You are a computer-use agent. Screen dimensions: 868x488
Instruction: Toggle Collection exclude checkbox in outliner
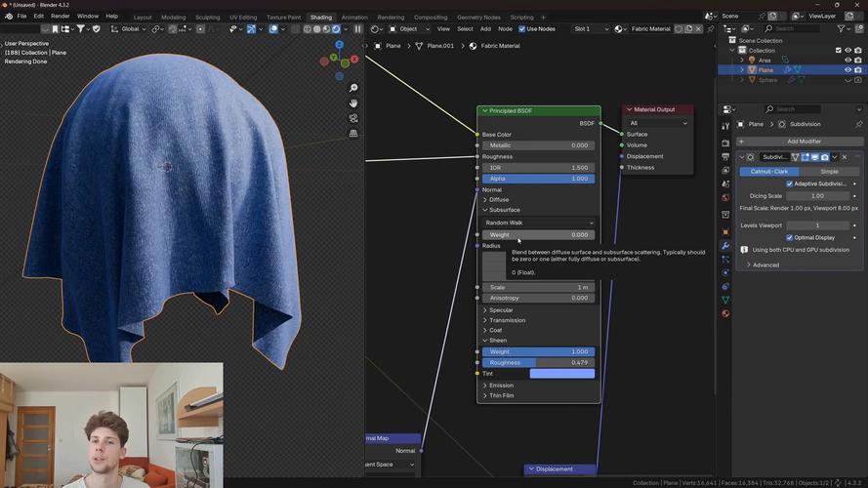click(838, 51)
